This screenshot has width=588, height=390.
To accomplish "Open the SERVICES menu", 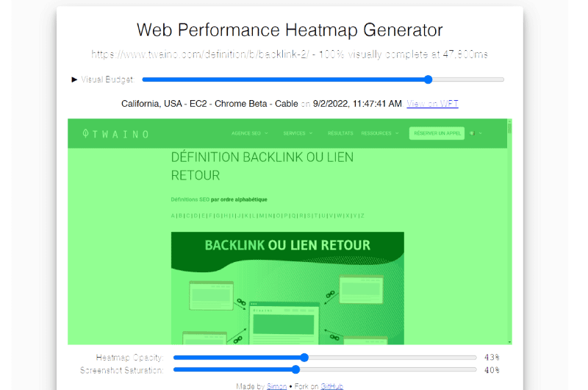I will pyautogui.click(x=295, y=133).
